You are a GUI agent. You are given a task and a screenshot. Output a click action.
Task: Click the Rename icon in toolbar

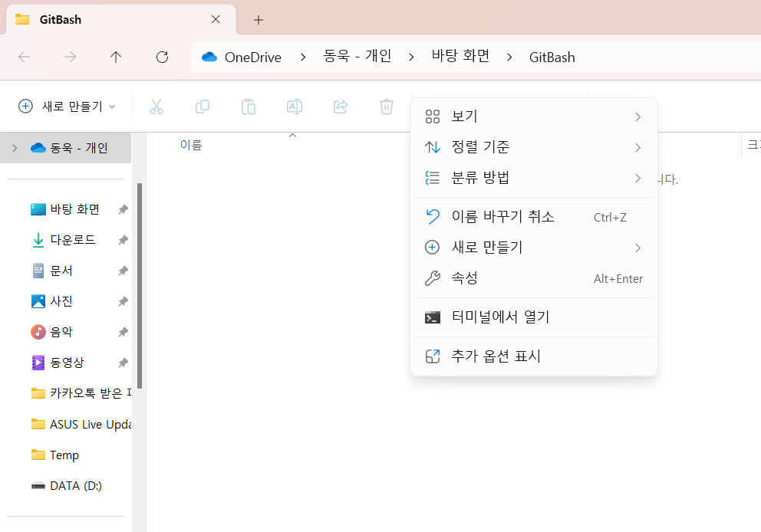pos(295,107)
